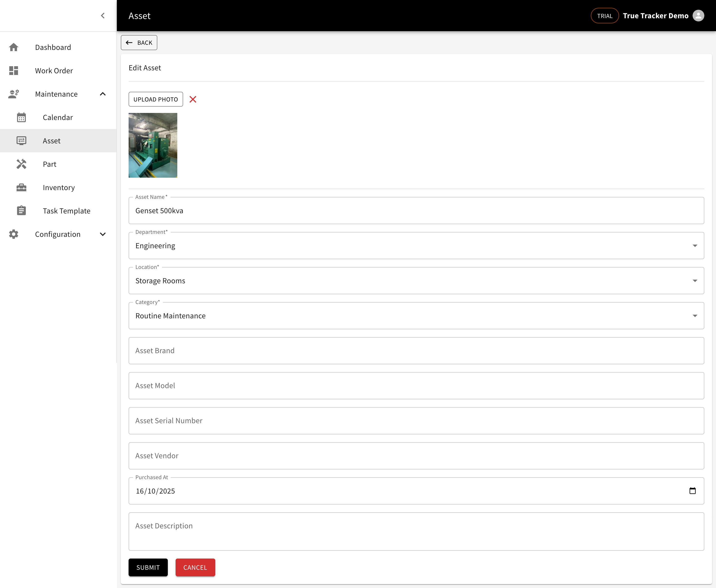Open the Category dropdown showing Routine Maintenance
Image resolution: width=716 pixels, height=588 pixels.
point(695,315)
